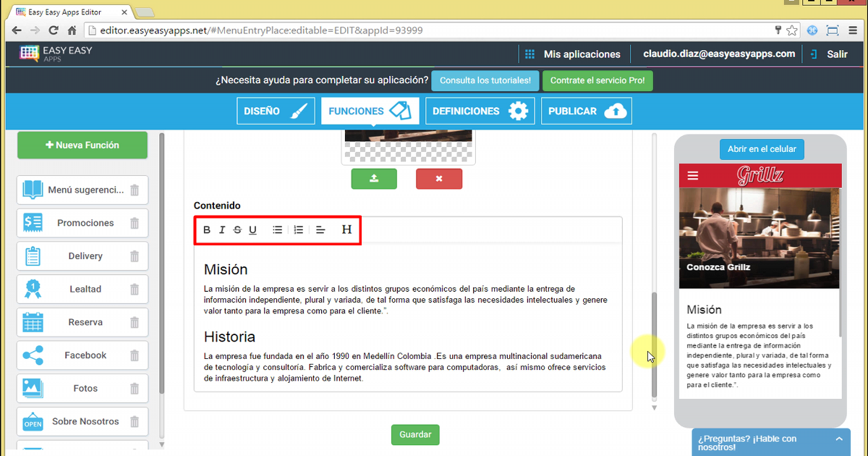Delete the Delivery function with its trash icon

134,256
